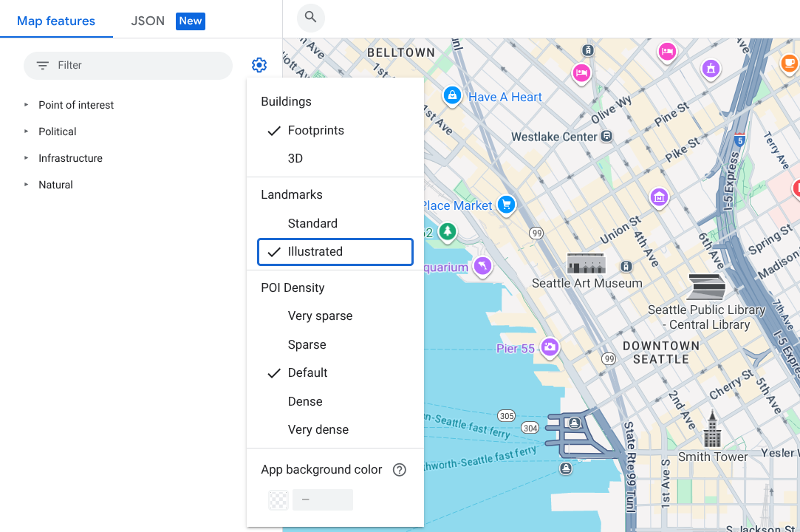This screenshot has height=532, width=800.
Task: Select Very sparse POI density
Action: point(321,316)
